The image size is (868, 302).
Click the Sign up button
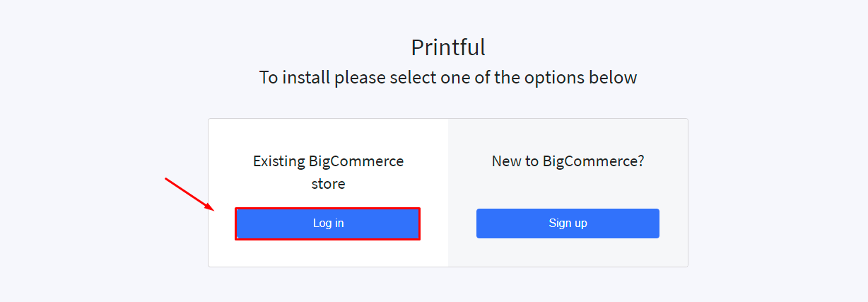coord(568,223)
